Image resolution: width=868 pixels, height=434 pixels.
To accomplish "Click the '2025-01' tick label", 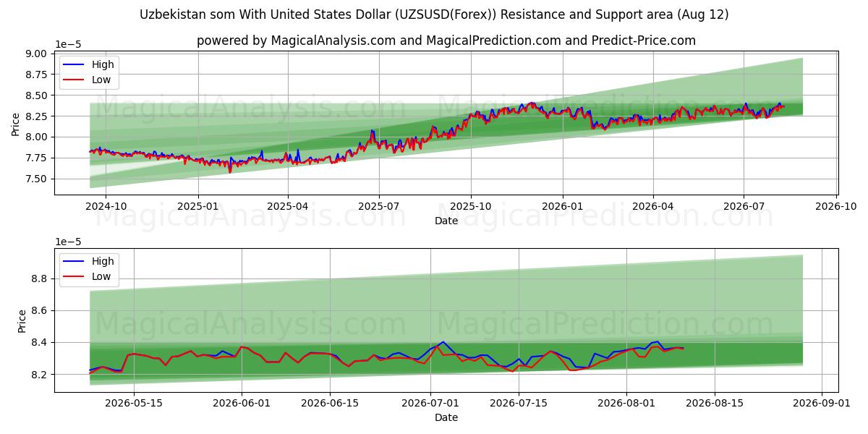I will tap(198, 207).
